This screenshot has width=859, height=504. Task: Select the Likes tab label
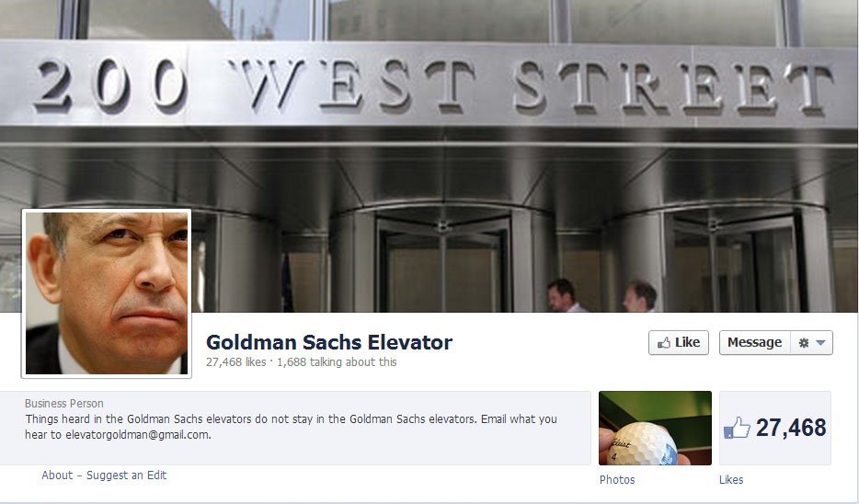coord(731,480)
